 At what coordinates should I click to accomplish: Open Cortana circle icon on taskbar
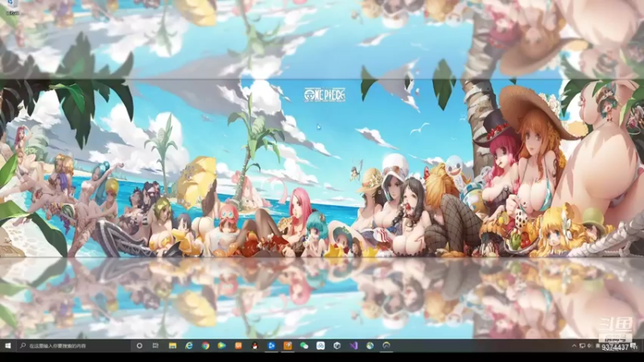(x=139, y=346)
